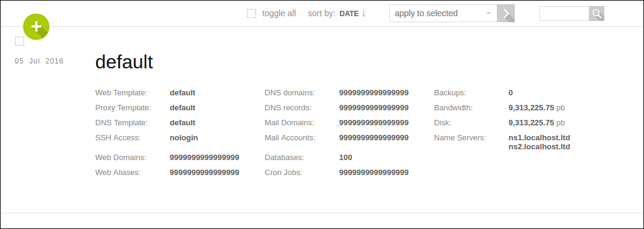The image size is (644, 229).
Task: Click the 05 Jul 2016 date
Action: tap(39, 61)
